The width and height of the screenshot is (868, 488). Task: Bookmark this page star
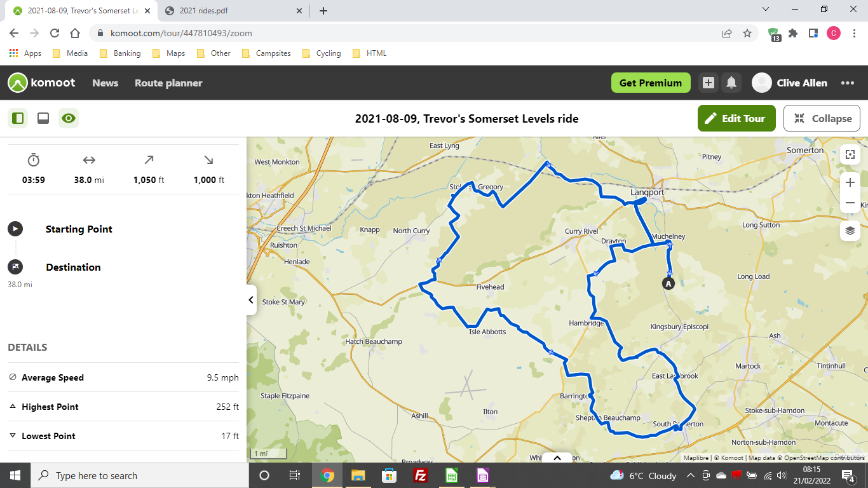pos(747,33)
